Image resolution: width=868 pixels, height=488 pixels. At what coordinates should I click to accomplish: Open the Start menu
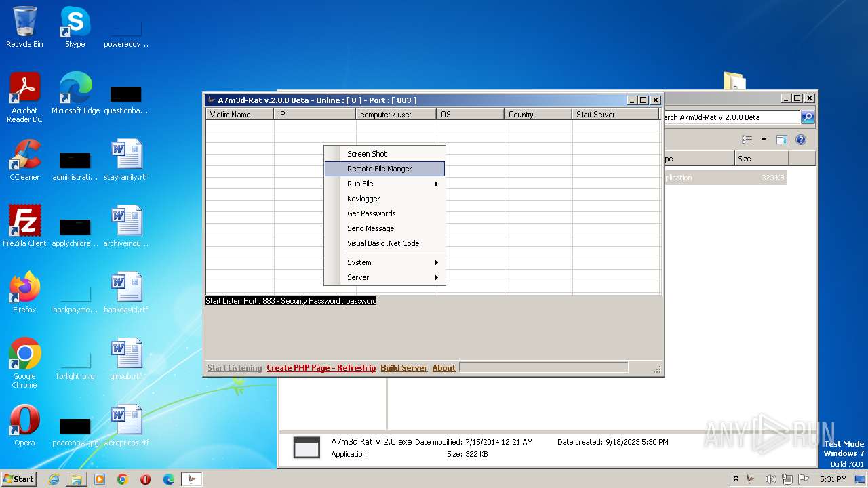(x=19, y=479)
